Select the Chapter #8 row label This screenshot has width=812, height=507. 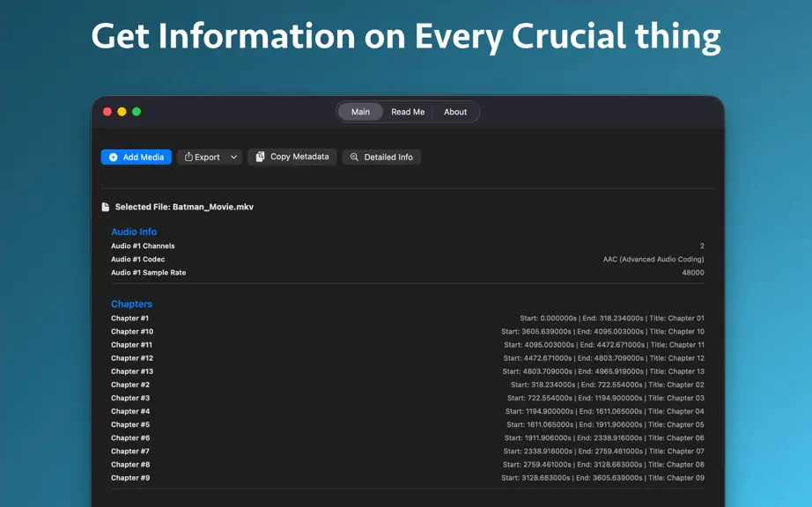click(130, 465)
